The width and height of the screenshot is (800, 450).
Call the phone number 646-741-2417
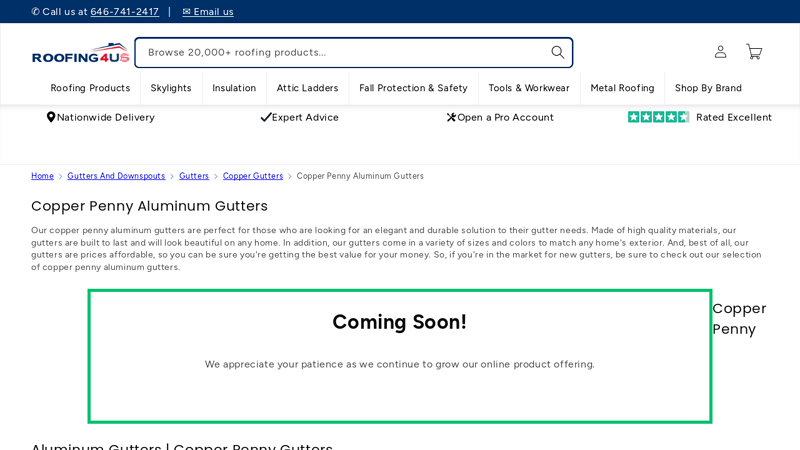pyautogui.click(x=124, y=12)
